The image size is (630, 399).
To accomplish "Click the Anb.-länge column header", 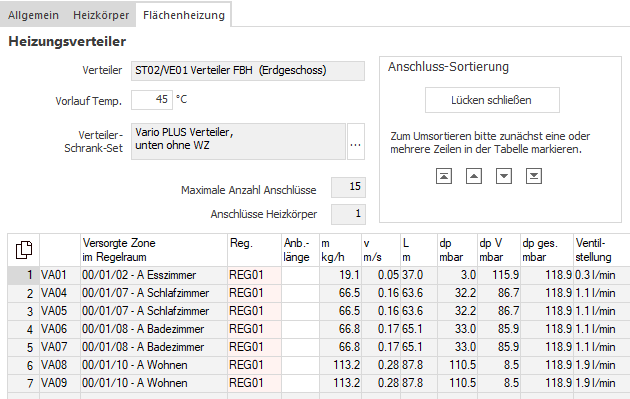I will 300,250.
